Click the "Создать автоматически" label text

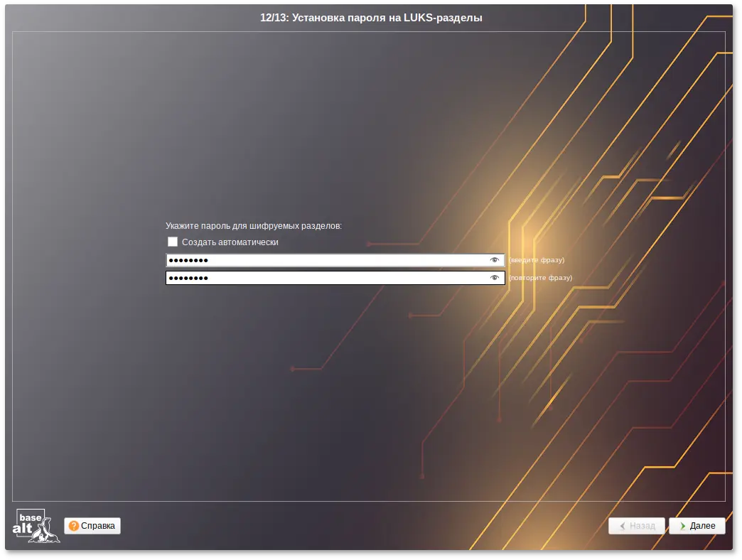tap(230, 242)
